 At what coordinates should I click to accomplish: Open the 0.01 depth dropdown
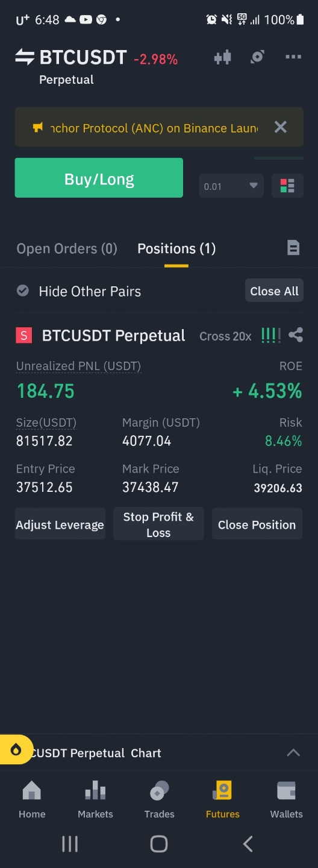(231, 186)
